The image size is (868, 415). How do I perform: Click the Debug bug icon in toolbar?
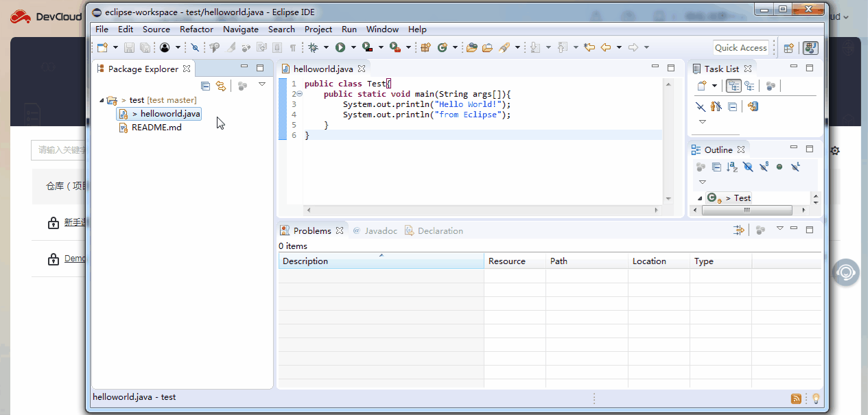coord(313,47)
